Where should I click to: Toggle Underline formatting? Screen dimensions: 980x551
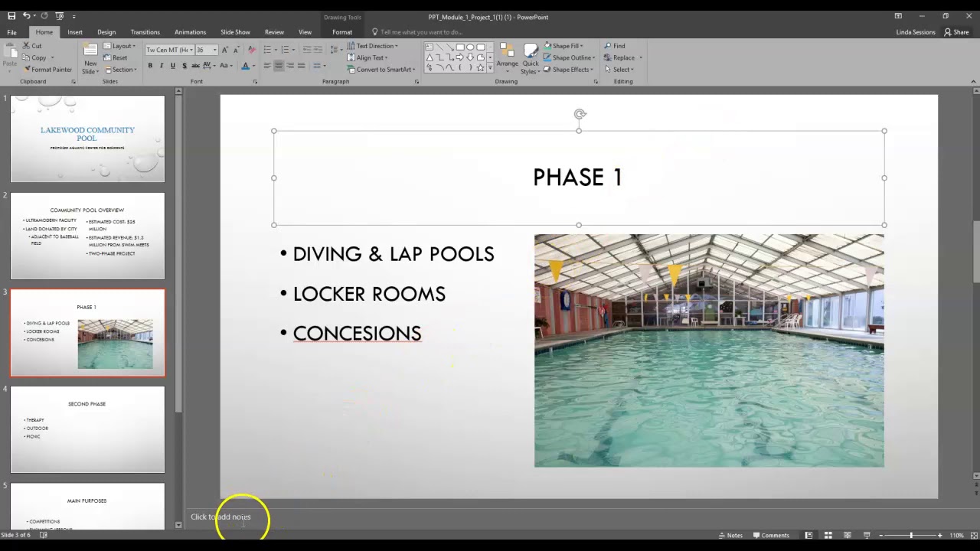coord(172,66)
